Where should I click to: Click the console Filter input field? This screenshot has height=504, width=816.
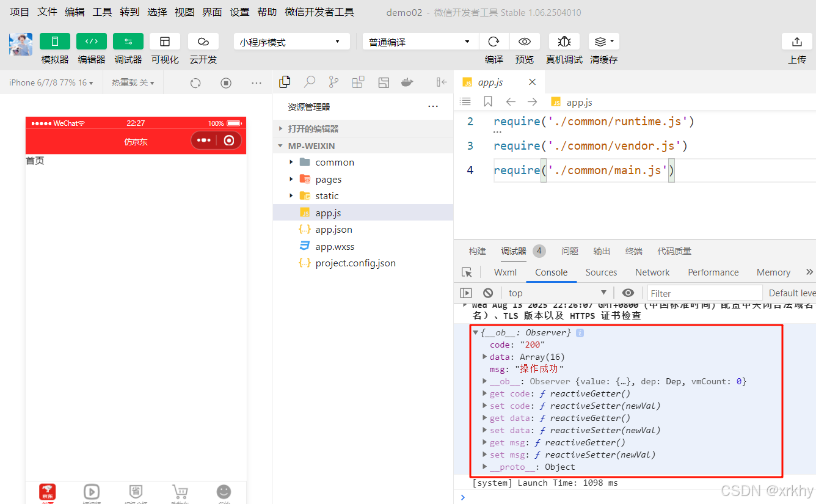[705, 293]
